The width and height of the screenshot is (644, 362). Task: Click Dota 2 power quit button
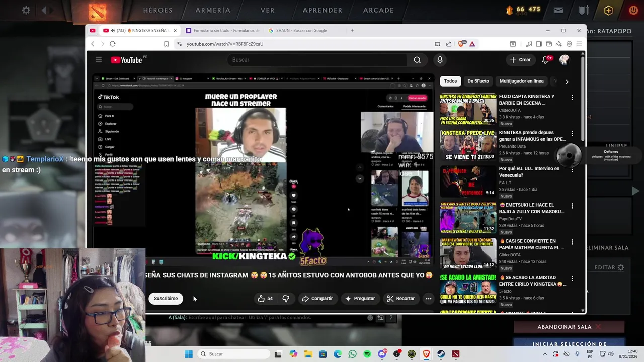pyautogui.click(x=633, y=10)
